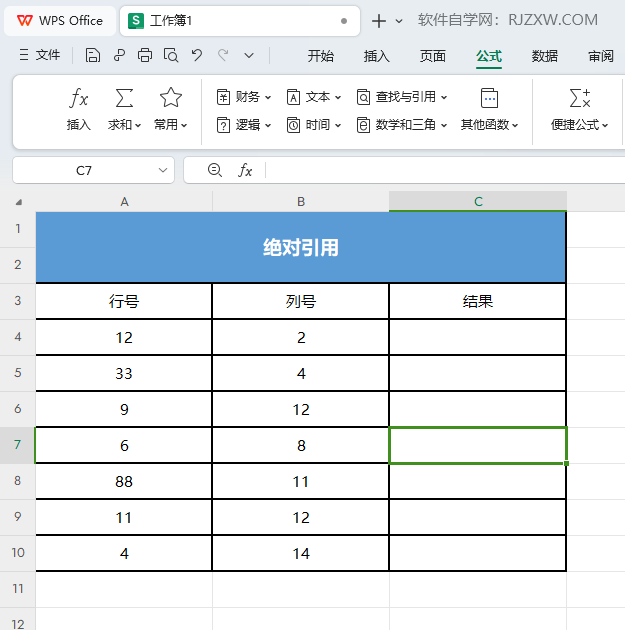This screenshot has height=630, width=625.
Task: Open the 逻辑 functions dropdown
Action: pos(244,125)
